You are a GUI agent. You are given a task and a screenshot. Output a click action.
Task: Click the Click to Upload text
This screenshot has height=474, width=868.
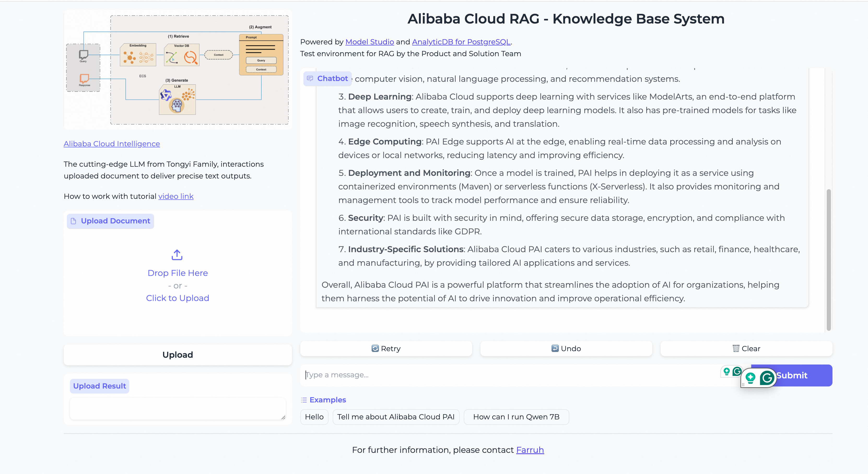[x=178, y=298]
